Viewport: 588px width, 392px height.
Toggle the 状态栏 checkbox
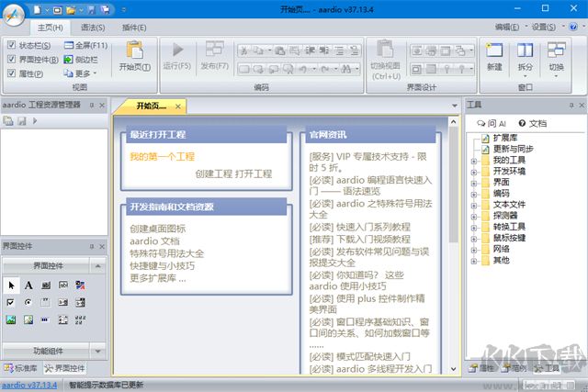[11, 44]
